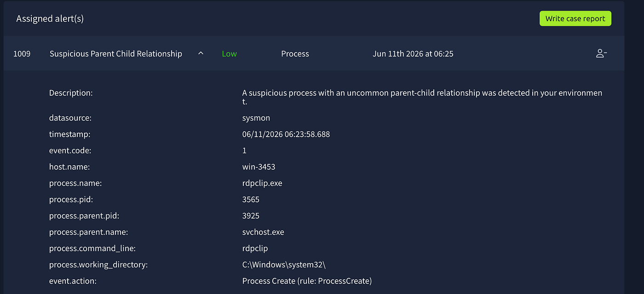Click the datasource value sysmon
644x294 pixels.
point(256,118)
